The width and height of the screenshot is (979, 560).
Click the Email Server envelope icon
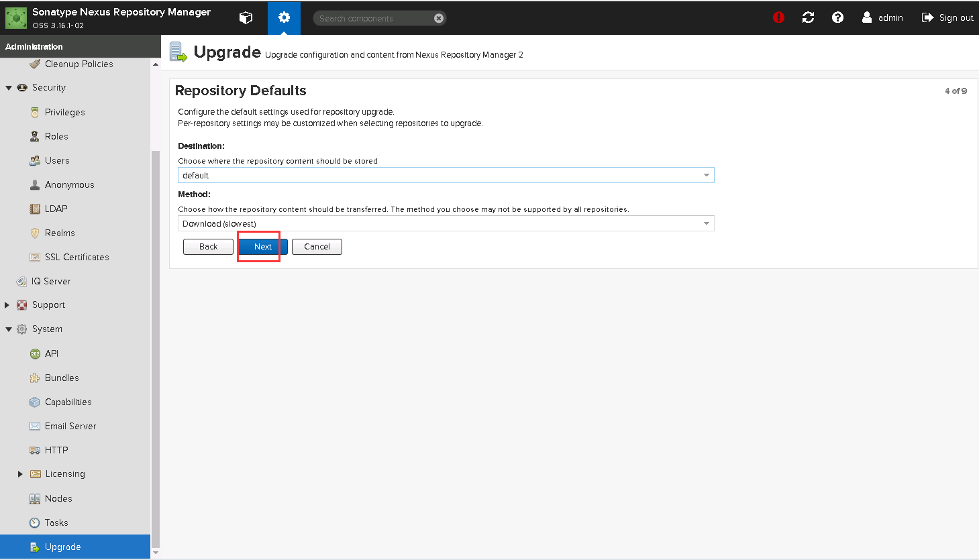(x=35, y=426)
